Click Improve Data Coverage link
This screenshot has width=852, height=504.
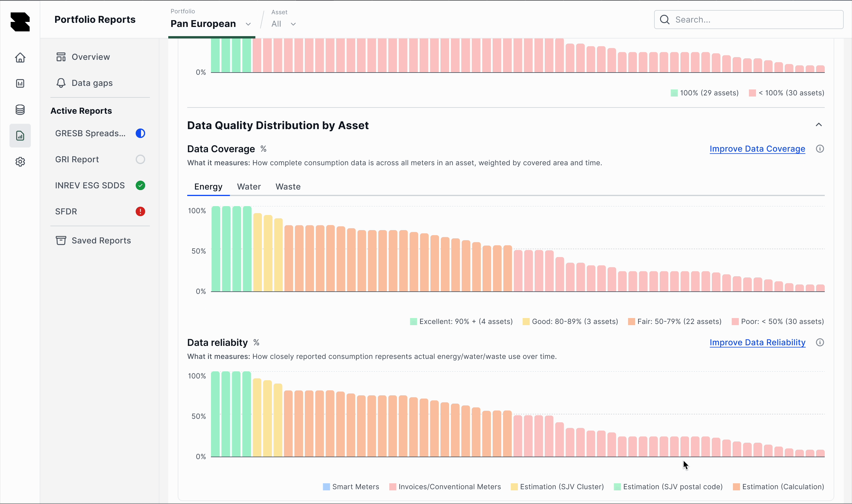(x=757, y=149)
